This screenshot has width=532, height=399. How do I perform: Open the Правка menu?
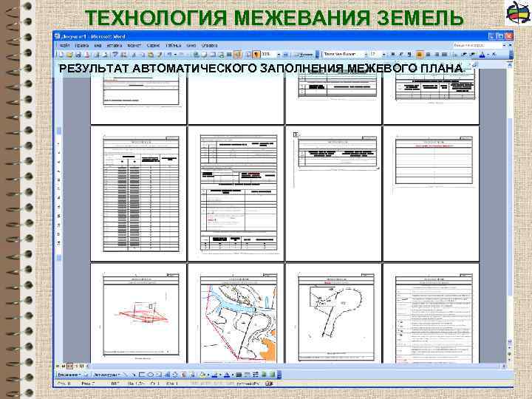(82, 46)
